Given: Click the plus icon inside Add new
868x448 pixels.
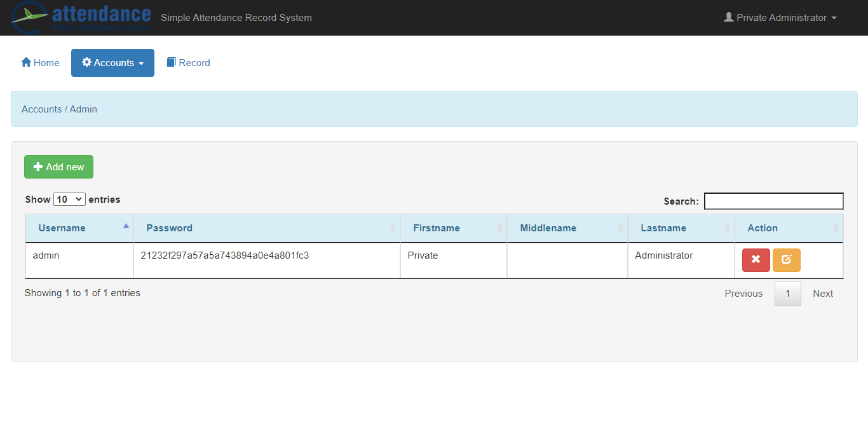Looking at the screenshot, I should pyautogui.click(x=38, y=166).
